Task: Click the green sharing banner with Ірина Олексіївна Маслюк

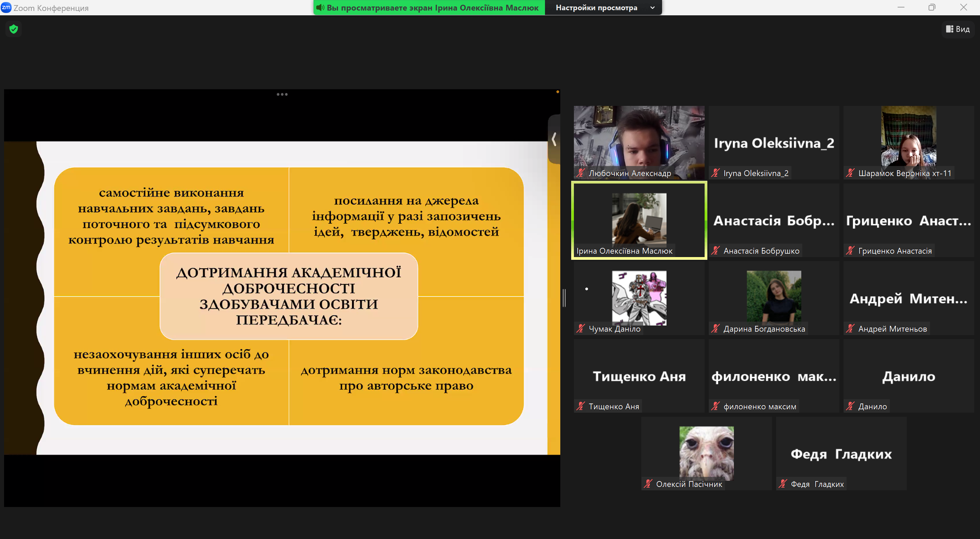Action: 429,7
